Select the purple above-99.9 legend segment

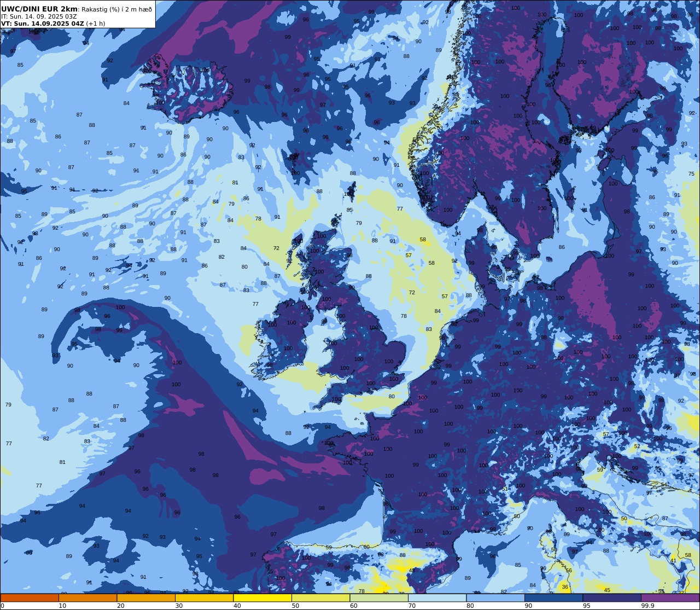[x=670, y=598]
